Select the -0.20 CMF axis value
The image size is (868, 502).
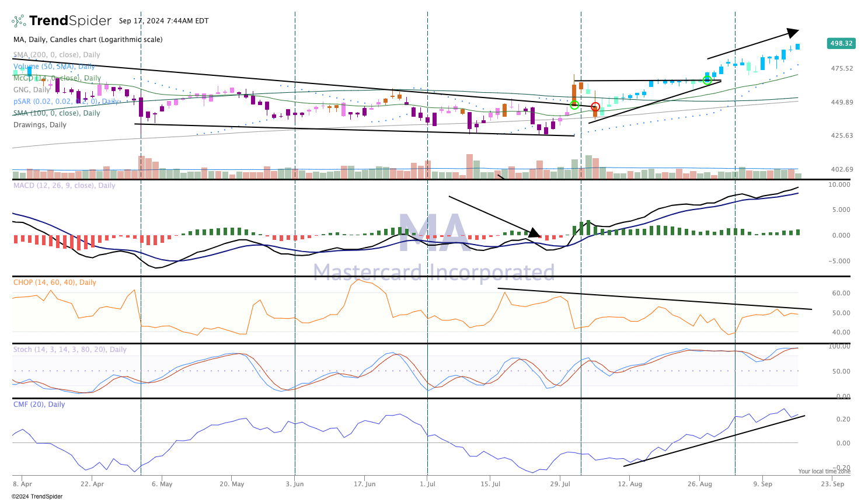(x=841, y=468)
